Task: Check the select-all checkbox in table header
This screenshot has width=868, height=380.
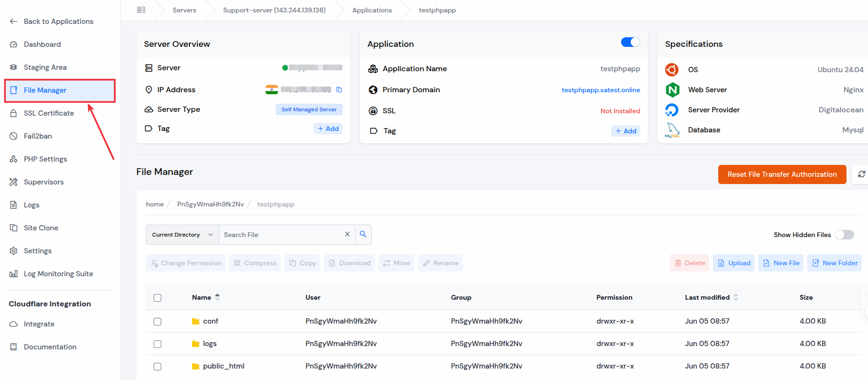Action: pos(157,298)
